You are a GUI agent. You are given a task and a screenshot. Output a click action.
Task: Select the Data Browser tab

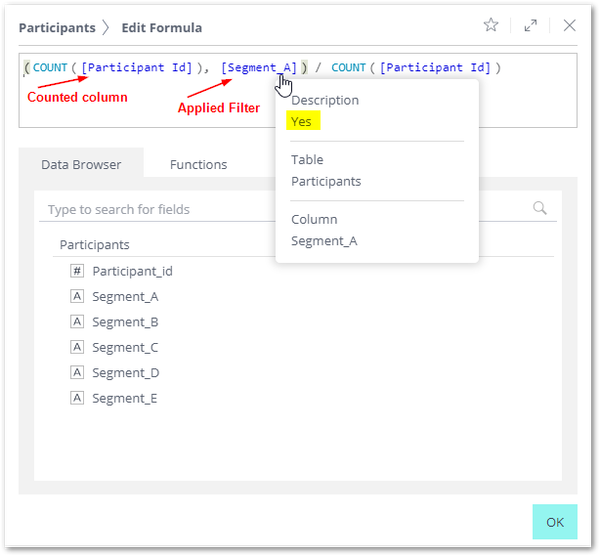(x=81, y=165)
